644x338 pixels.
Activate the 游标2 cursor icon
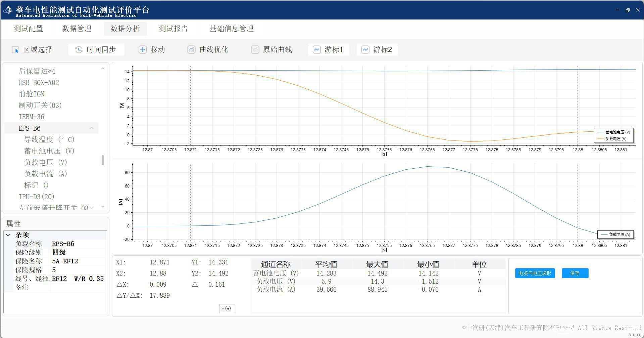pyautogui.click(x=365, y=50)
